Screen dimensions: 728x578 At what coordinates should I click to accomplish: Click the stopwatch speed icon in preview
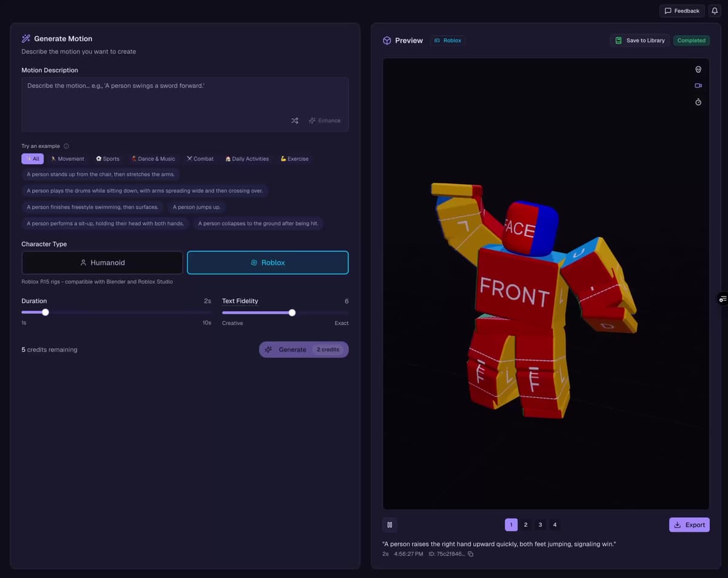click(x=698, y=102)
